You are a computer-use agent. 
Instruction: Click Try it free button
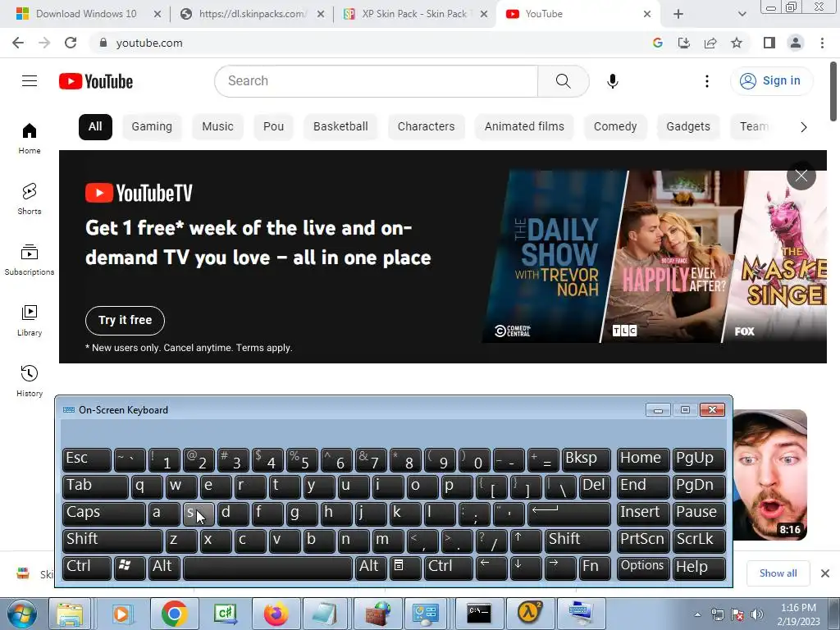pos(125,321)
